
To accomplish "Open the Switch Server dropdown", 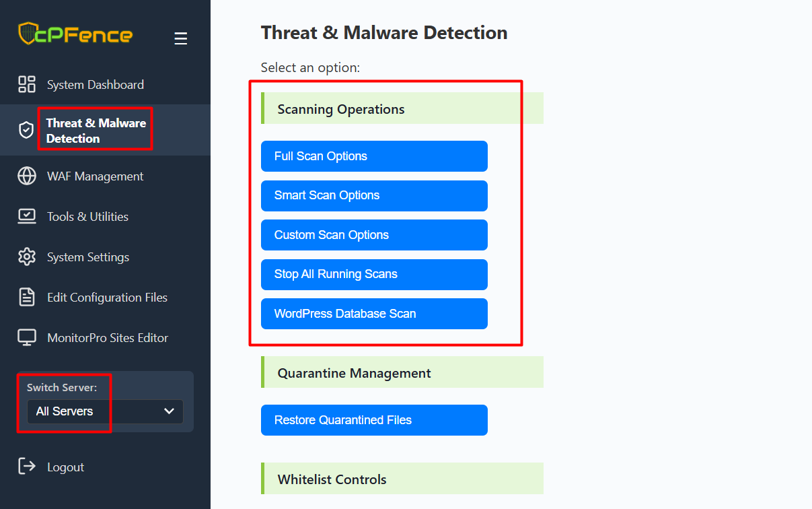I will click(105, 411).
